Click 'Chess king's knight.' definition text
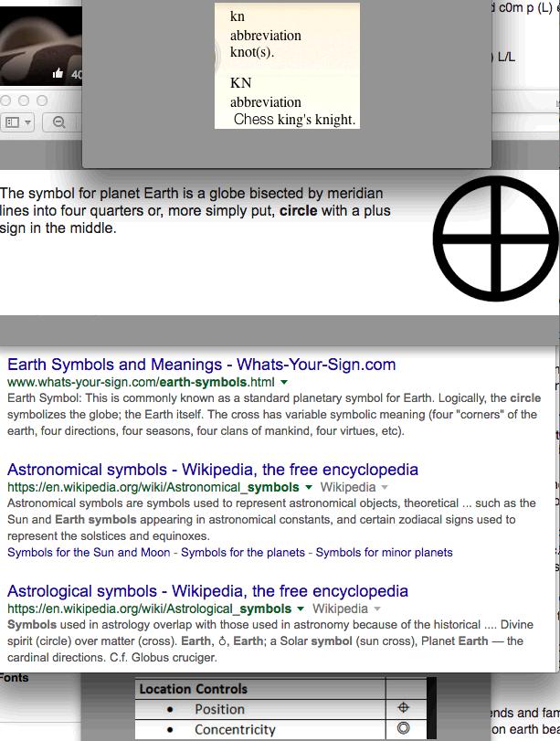Viewport: 560px width, 741px height. (294, 119)
